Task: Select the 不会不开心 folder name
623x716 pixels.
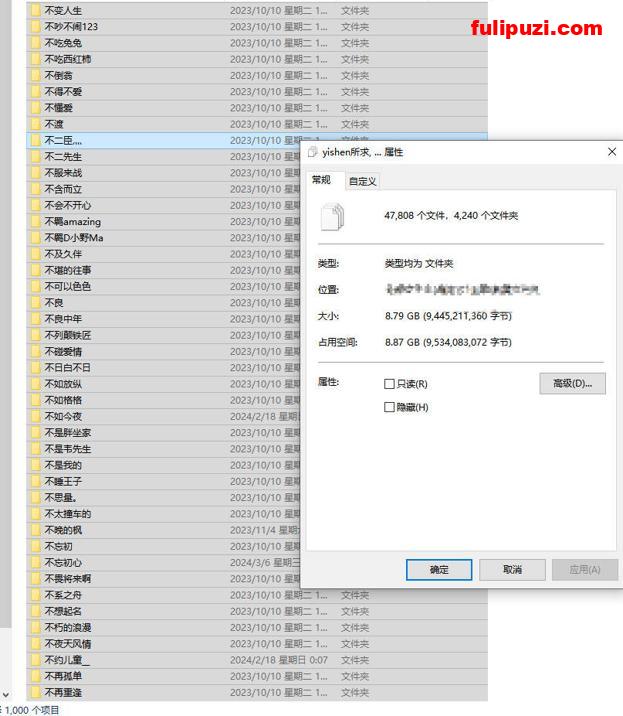Action: [68, 205]
